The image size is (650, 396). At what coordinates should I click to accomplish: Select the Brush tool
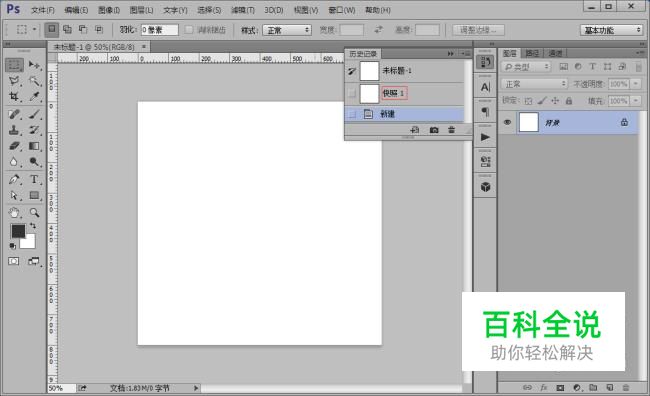34,114
